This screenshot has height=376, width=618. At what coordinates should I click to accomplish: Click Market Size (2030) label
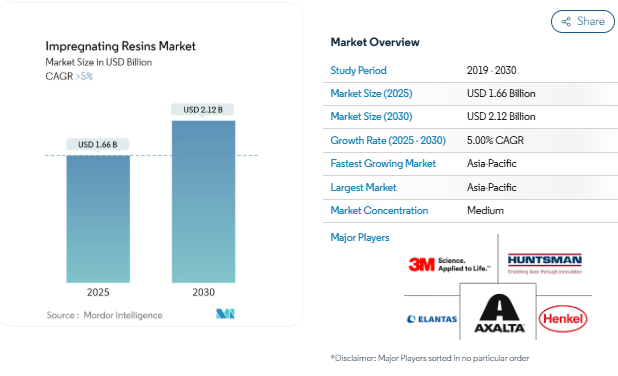371,116
